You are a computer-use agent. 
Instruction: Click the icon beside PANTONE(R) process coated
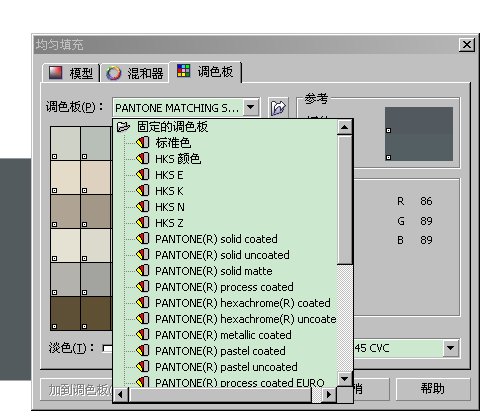(x=143, y=287)
